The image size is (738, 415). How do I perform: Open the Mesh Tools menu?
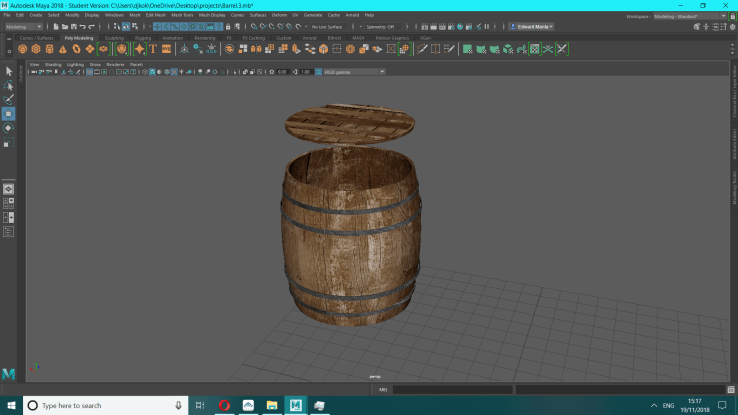pyautogui.click(x=182, y=16)
